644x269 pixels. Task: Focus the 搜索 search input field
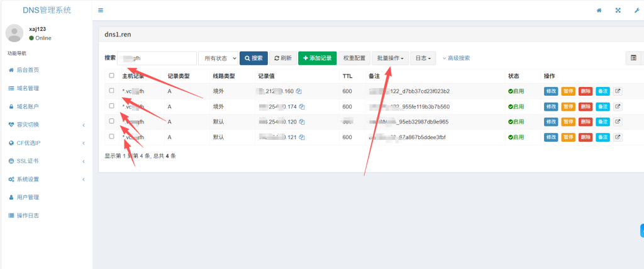pyautogui.click(x=157, y=58)
